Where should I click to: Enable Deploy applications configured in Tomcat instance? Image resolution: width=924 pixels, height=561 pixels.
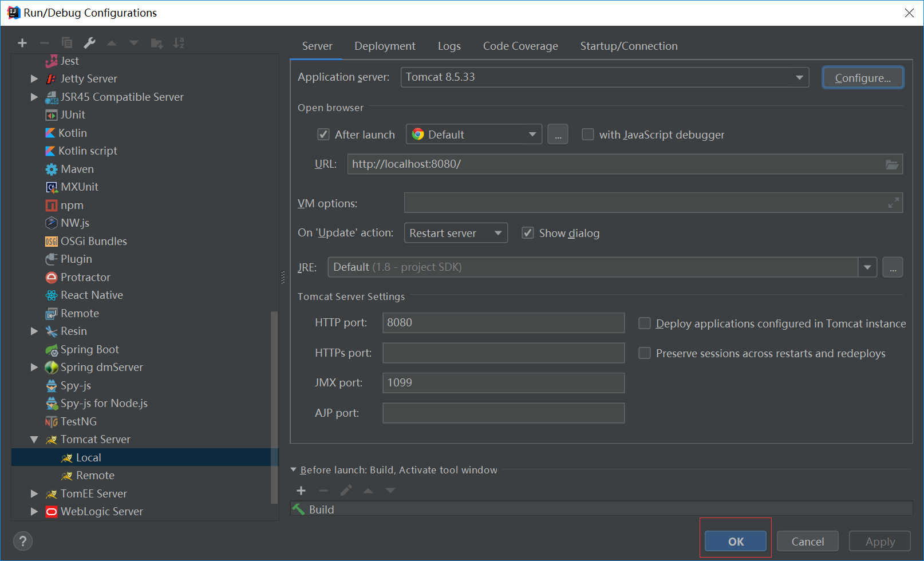click(645, 323)
